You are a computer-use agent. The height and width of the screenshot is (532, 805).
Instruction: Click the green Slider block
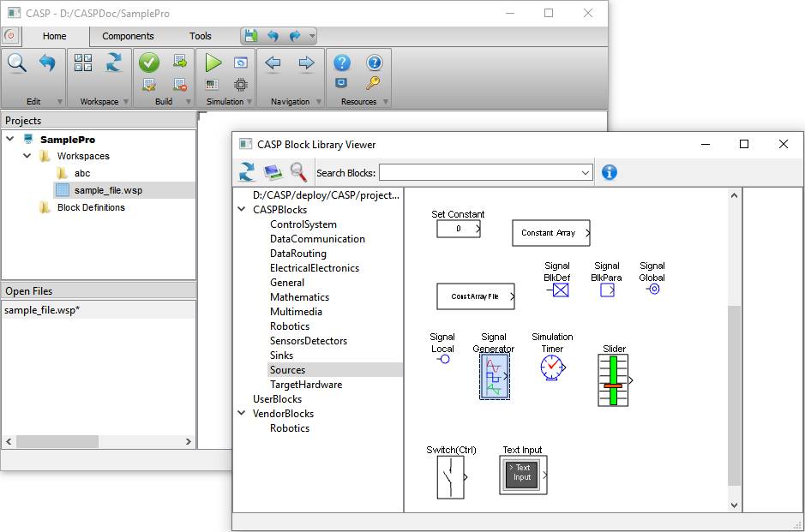(x=613, y=380)
